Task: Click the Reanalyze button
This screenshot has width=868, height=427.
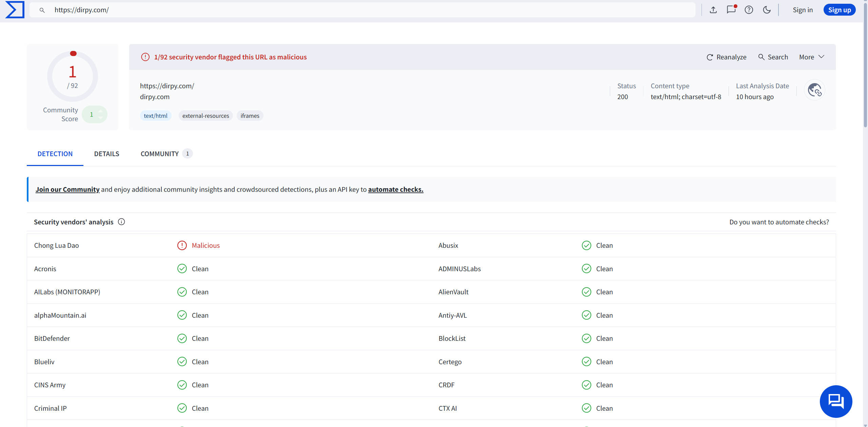Action: (726, 57)
